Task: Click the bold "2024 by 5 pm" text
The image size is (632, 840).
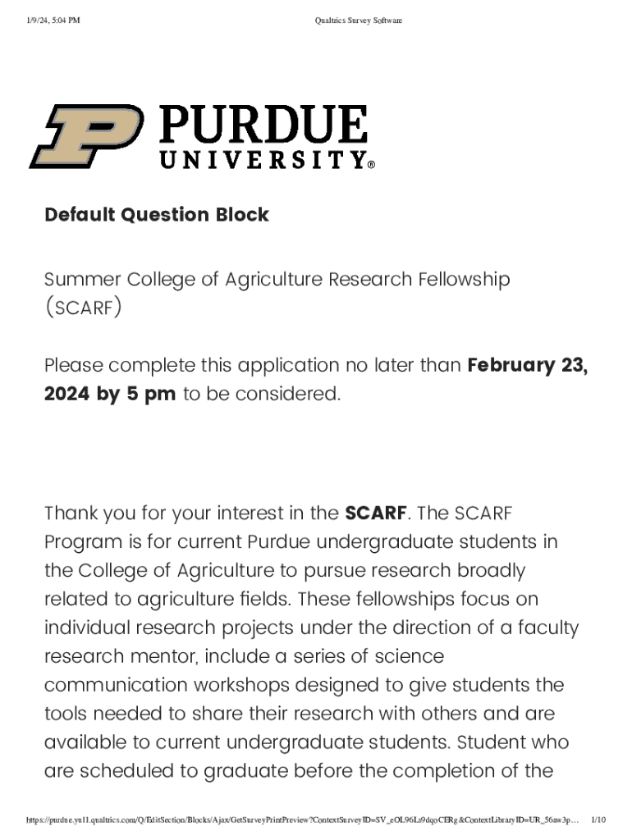Action: tap(110, 394)
